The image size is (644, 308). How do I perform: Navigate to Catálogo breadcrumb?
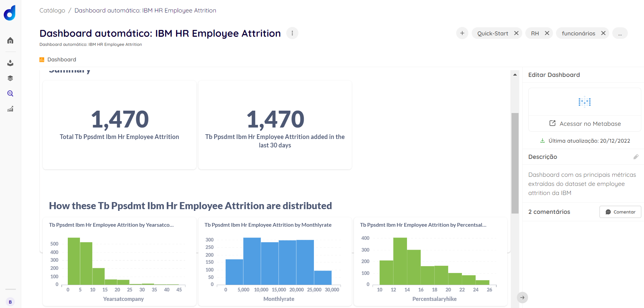pos(52,10)
